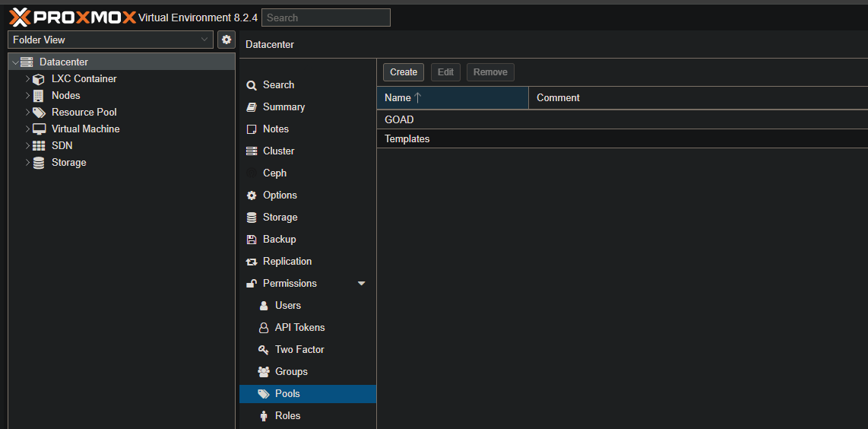Collapse the Datacenter tree node

[15, 62]
